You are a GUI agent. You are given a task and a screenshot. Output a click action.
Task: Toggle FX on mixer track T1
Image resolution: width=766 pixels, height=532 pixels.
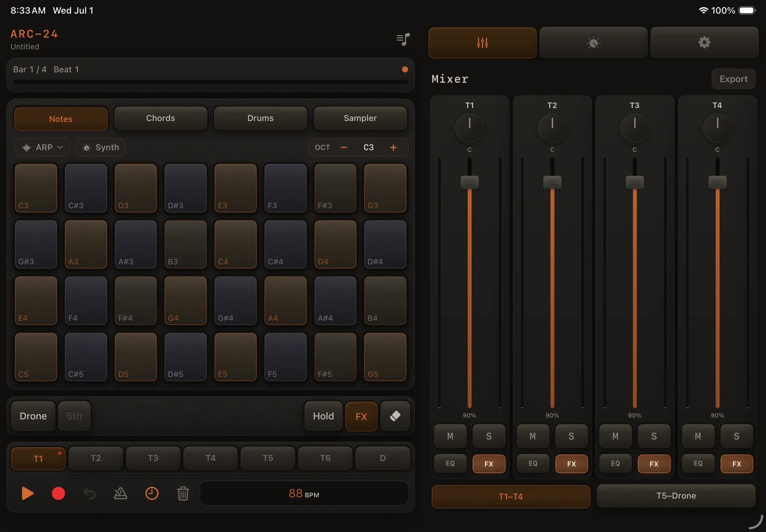click(x=488, y=464)
